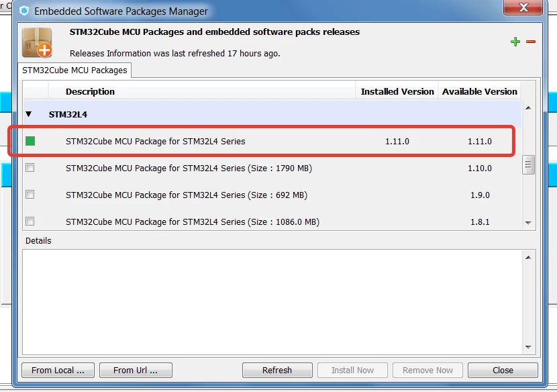Select the row text with Size : 1790 MB
Viewport: 557px width, 392px height.
click(189, 168)
